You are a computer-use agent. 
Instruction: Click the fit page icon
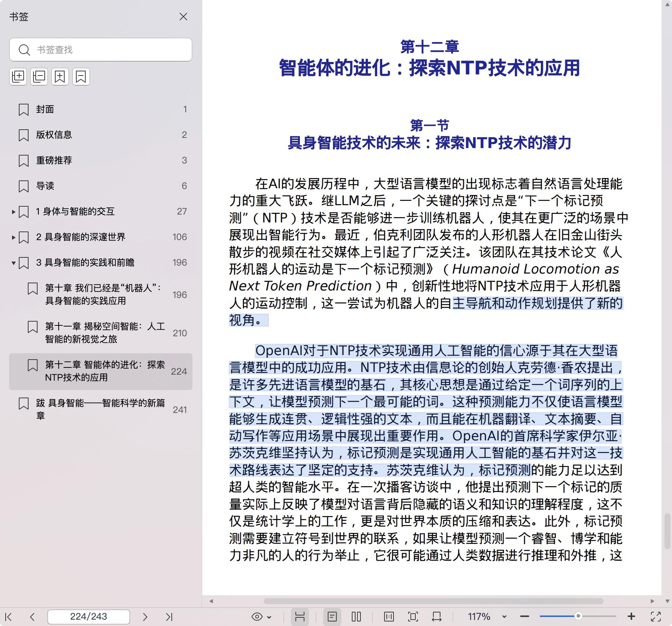(x=413, y=617)
